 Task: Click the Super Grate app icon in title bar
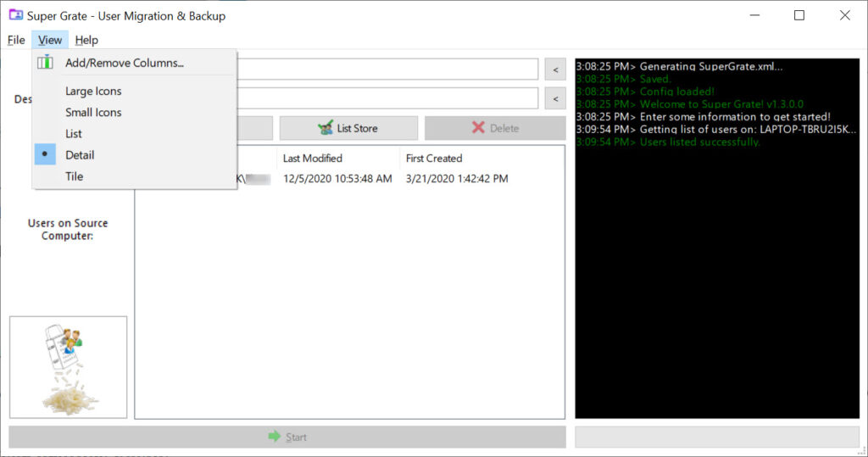(15, 15)
